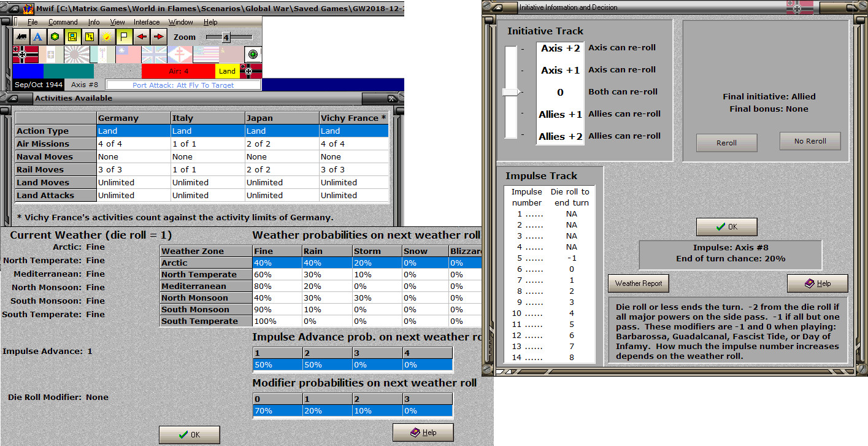Screen dimensions: 868x446
Task: Open the Help menu in the menu bar
Action: (210, 22)
